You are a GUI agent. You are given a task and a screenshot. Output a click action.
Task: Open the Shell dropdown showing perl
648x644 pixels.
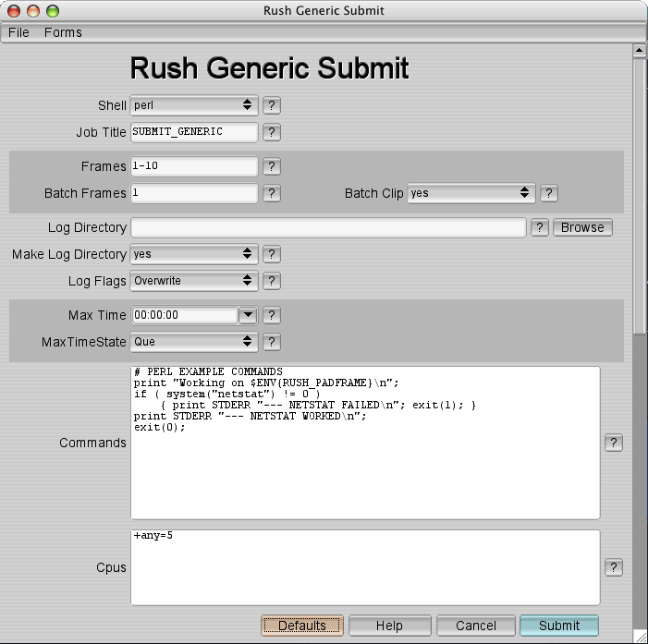[x=194, y=105]
